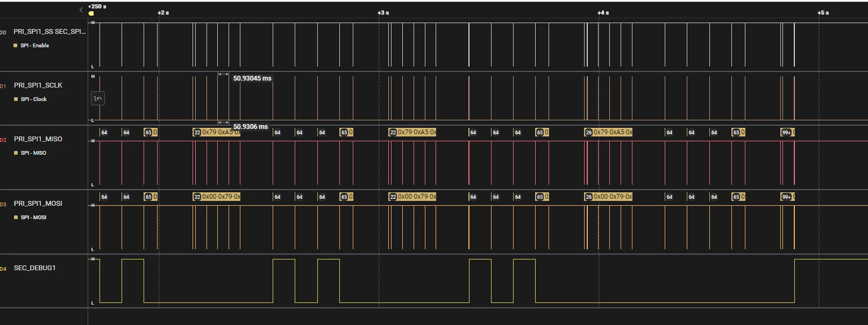Image resolution: width=868 pixels, height=325 pixels.
Task: Click the undo trigger icon on the SCLK channel
Action: point(98,98)
